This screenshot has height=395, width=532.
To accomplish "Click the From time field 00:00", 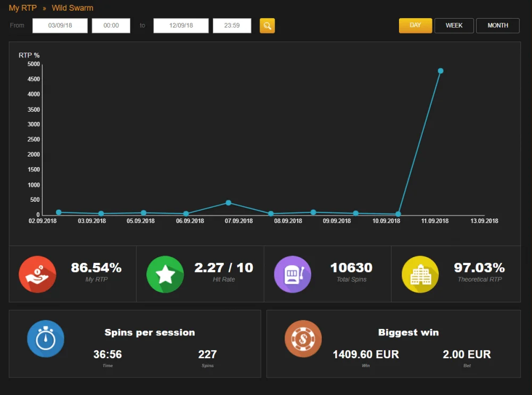I will (x=111, y=26).
